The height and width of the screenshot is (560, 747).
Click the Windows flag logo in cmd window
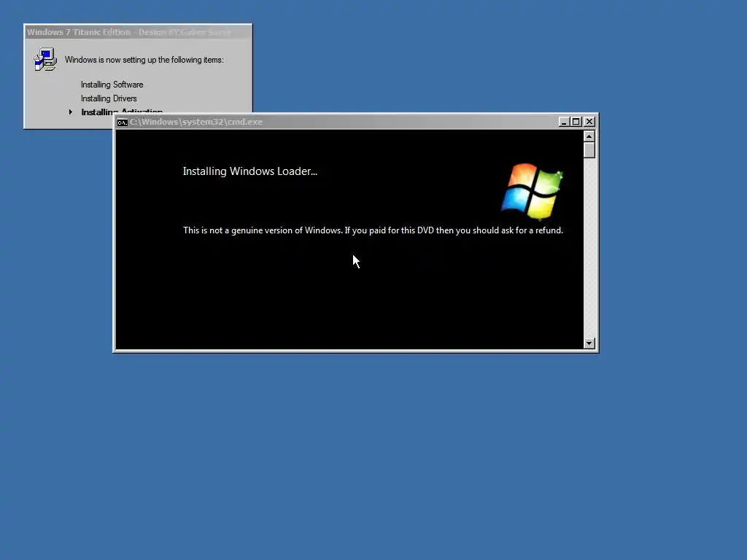pos(532,192)
